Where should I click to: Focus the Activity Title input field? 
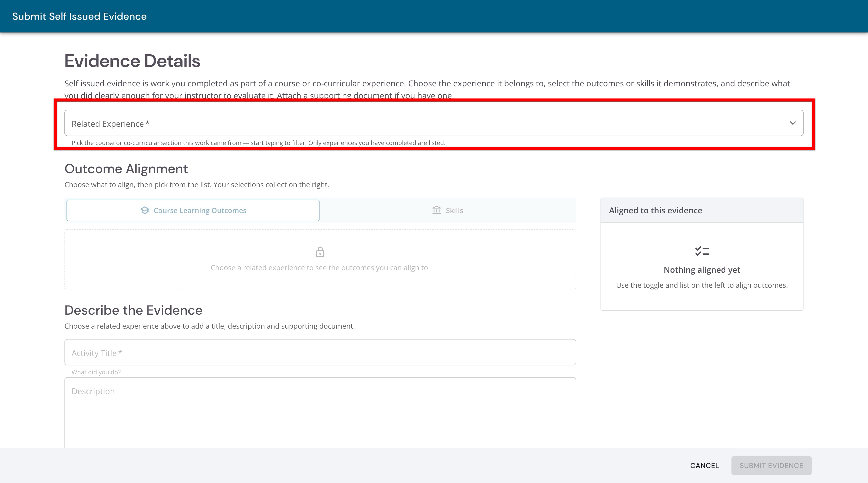pos(320,352)
